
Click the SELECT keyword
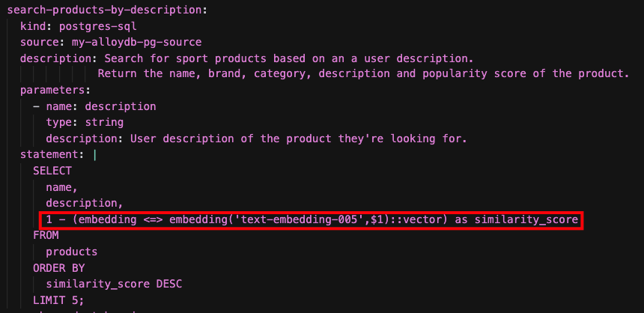coord(52,171)
